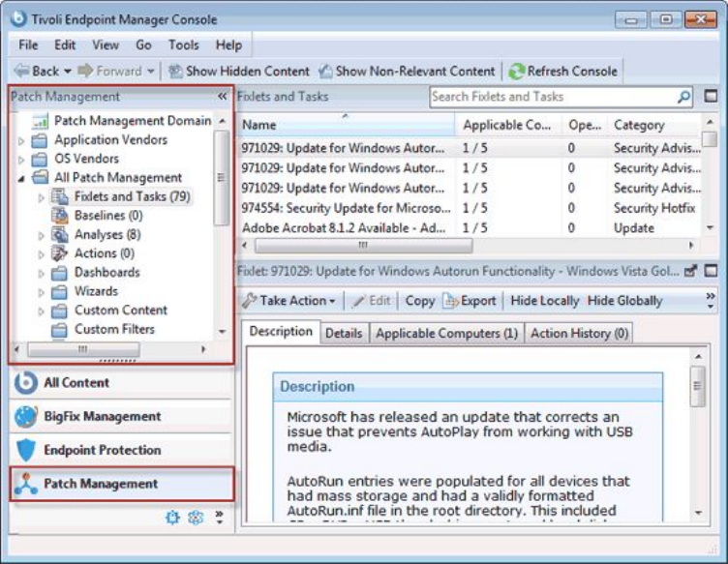This screenshot has height=564, width=728.
Task: Click the Patch Management Domain chart icon
Action: click(x=41, y=121)
